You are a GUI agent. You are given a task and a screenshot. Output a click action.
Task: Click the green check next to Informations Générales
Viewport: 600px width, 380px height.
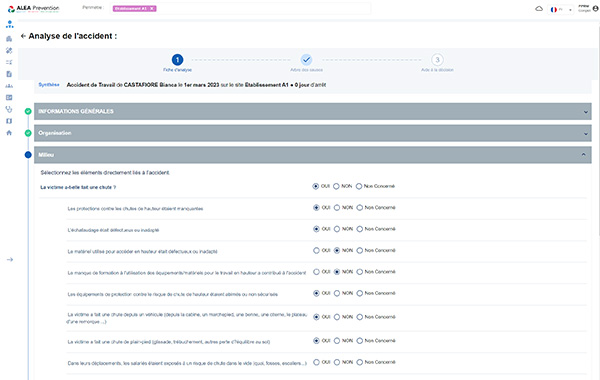pos(28,111)
